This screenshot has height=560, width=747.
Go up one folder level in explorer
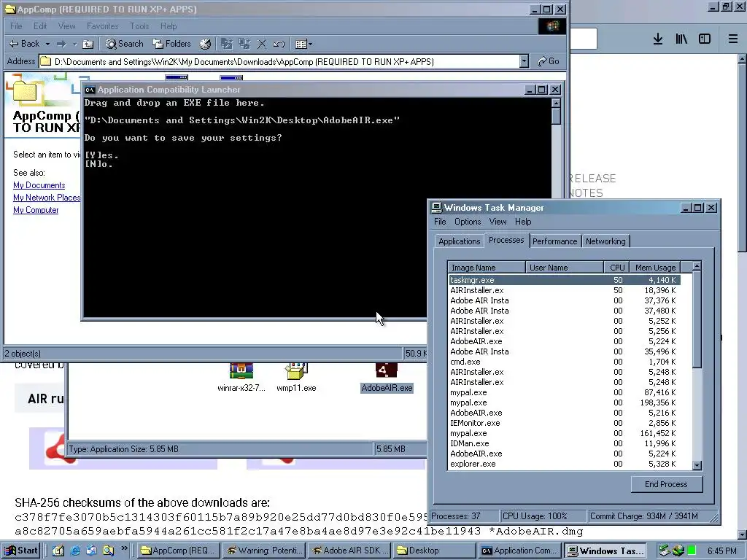[x=88, y=44]
